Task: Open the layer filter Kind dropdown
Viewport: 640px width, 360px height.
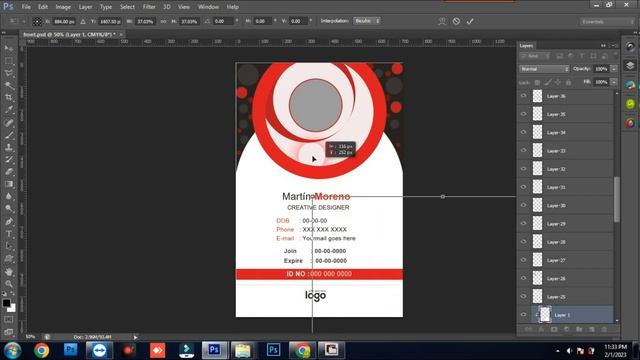Action: pos(535,56)
